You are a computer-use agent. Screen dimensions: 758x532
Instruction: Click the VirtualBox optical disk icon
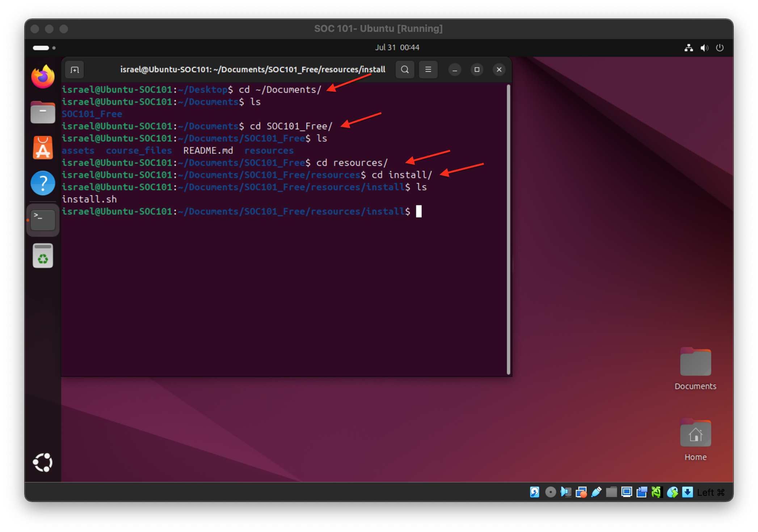click(x=550, y=492)
